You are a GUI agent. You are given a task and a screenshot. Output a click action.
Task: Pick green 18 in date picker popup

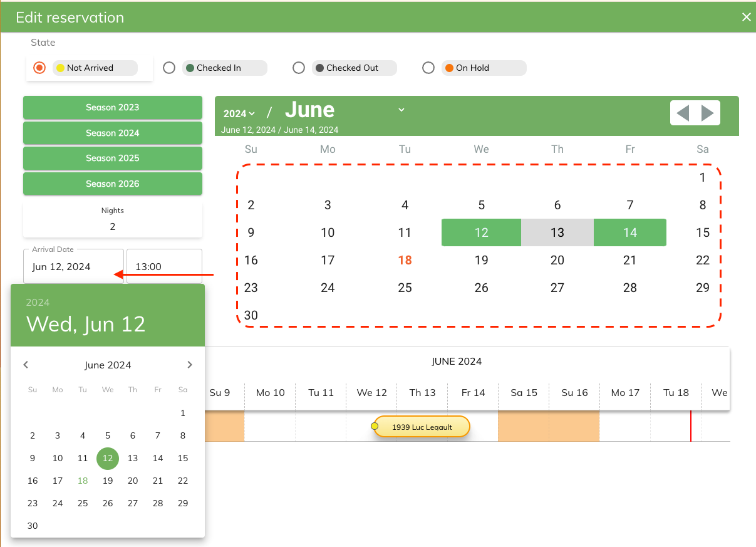pyautogui.click(x=83, y=481)
